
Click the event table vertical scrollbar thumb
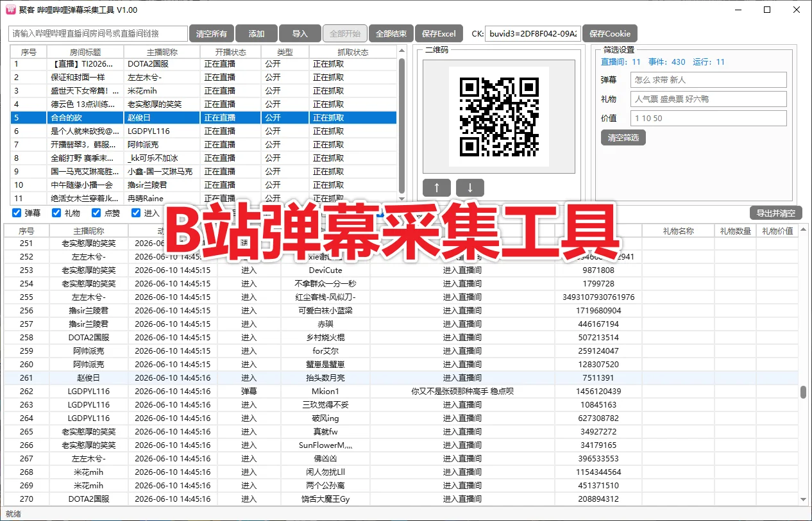[x=803, y=392]
